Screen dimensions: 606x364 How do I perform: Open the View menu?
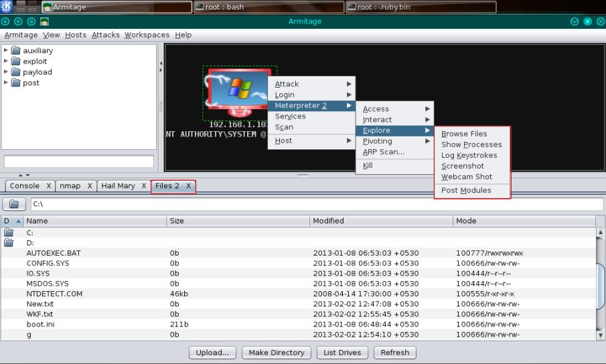click(51, 35)
